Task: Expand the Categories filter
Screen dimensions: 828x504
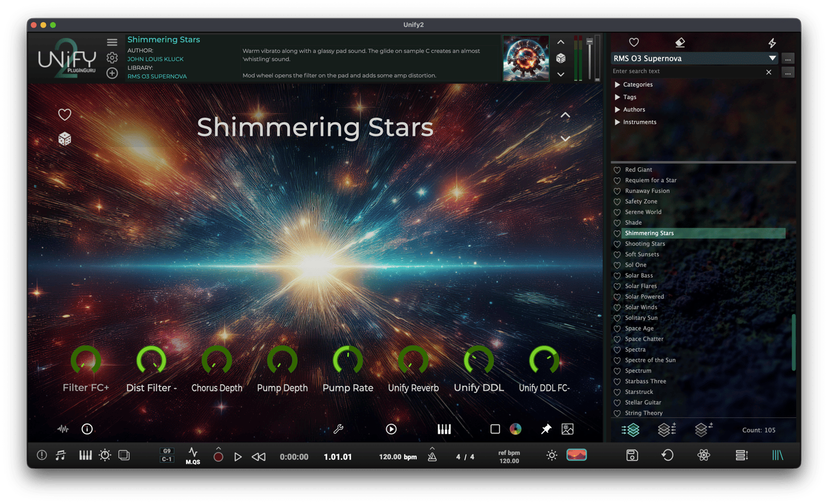Action: click(617, 84)
